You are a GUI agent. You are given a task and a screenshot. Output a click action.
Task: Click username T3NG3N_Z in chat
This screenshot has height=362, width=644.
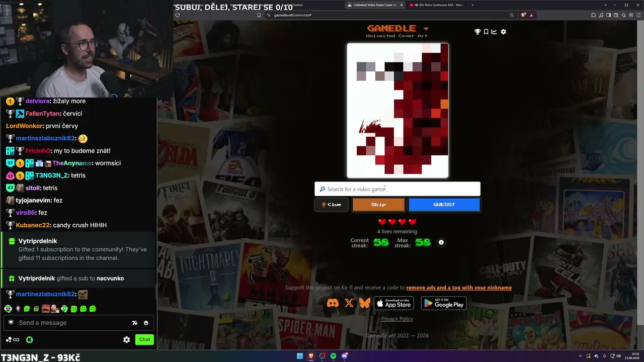click(51, 175)
